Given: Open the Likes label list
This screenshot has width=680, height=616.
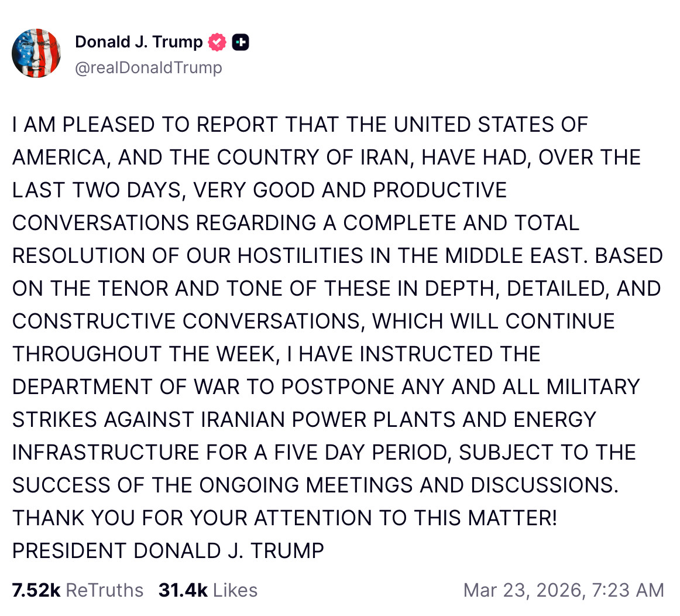Looking at the screenshot, I should [x=235, y=590].
